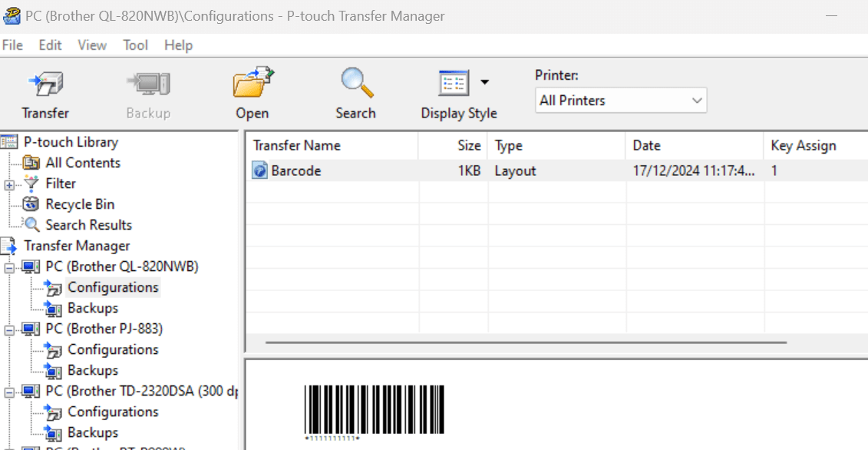Select the Barcode layout row
The width and height of the screenshot is (868, 450).
coord(295,170)
